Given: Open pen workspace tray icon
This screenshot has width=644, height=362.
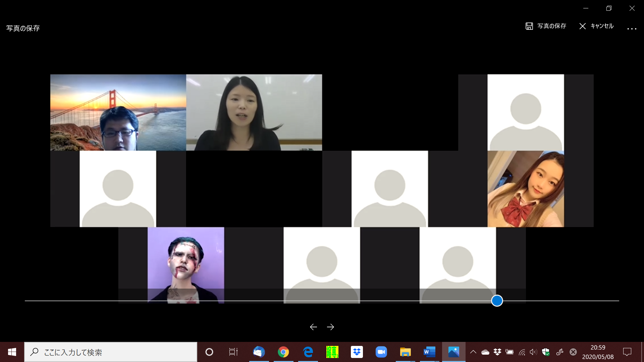Looking at the screenshot, I should pos(560,352).
